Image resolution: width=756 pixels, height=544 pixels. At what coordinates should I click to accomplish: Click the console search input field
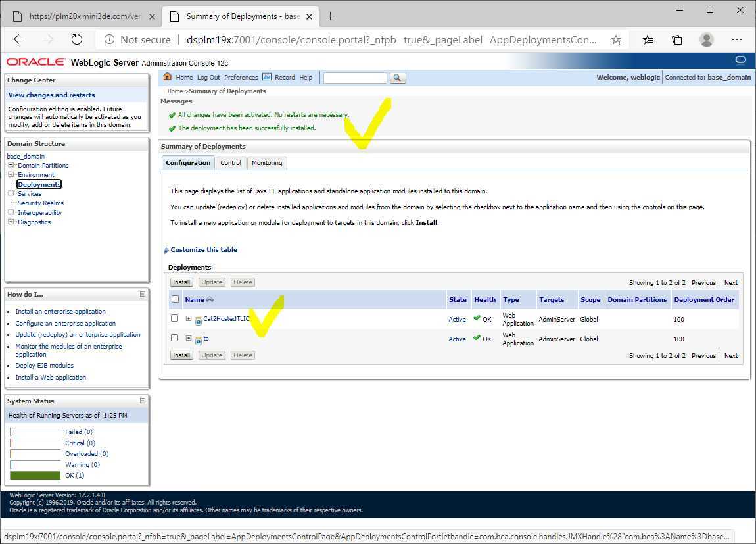pyautogui.click(x=355, y=78)
